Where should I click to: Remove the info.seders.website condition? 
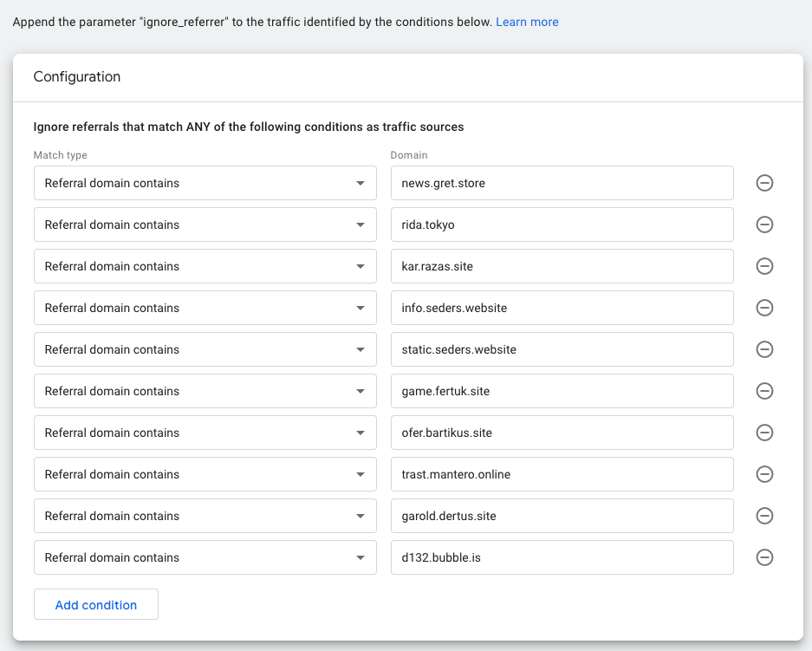(764, 308)
